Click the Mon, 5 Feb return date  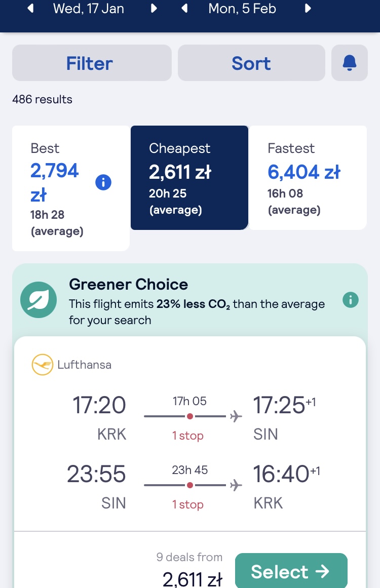[x=242, y=8]
